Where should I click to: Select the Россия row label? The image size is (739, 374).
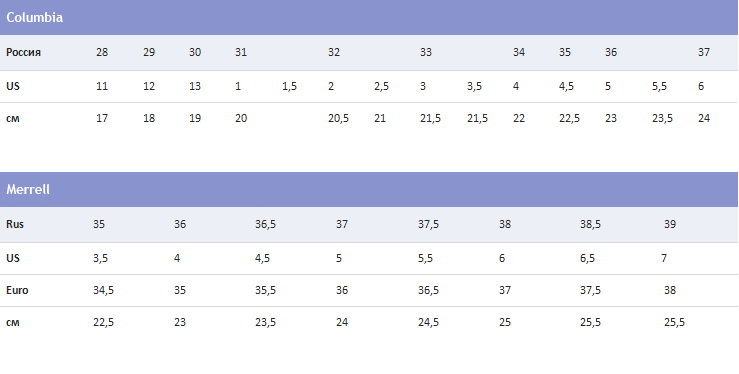point(24,52)
